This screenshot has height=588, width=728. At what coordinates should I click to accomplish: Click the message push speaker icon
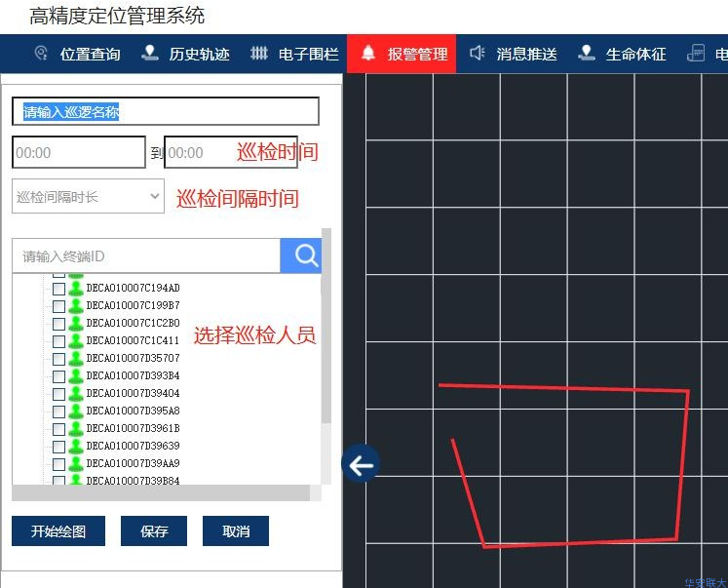tap(477, 53)
